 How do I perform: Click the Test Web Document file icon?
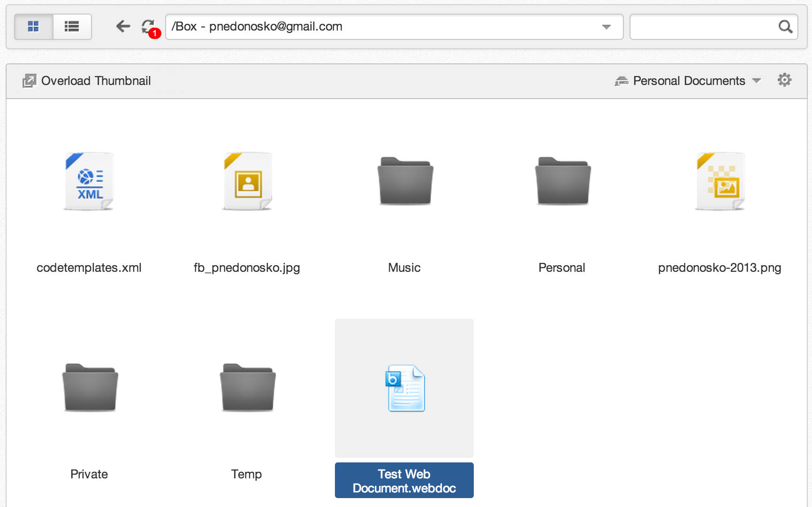[x=405, y=388]
